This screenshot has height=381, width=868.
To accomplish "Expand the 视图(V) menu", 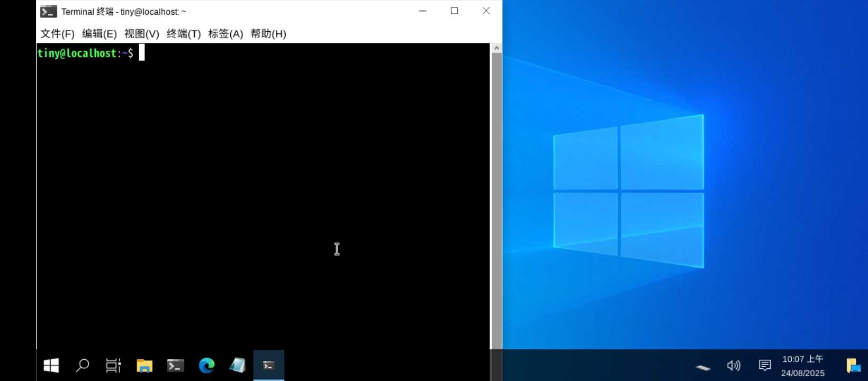I will pos(141,34).
